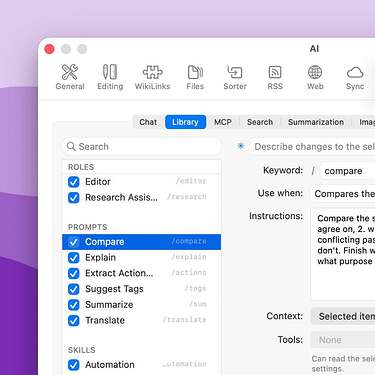
Task: Open the Sorter settings pane
Action: 235,77
